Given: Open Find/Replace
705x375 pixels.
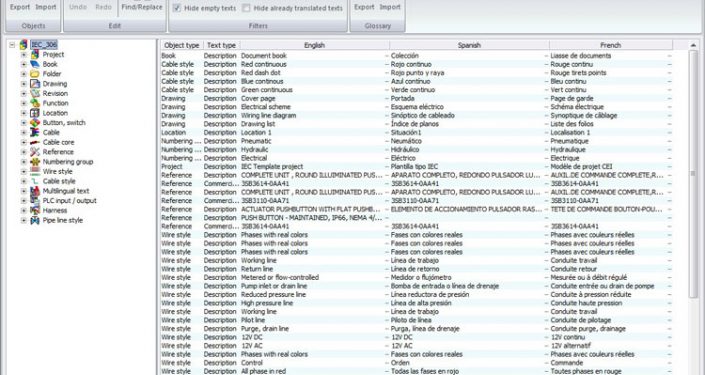Looking at the screenshot, I should click(142, 7).
